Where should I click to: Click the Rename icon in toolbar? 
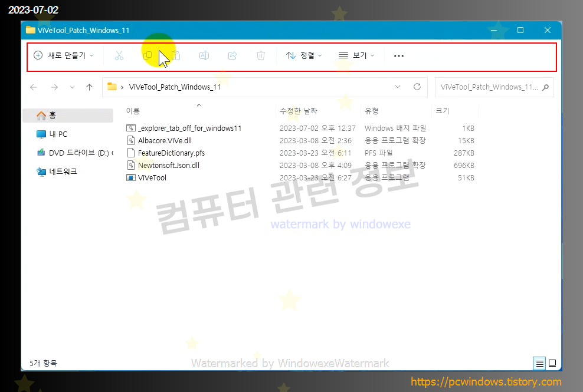(x=204, y=55)
